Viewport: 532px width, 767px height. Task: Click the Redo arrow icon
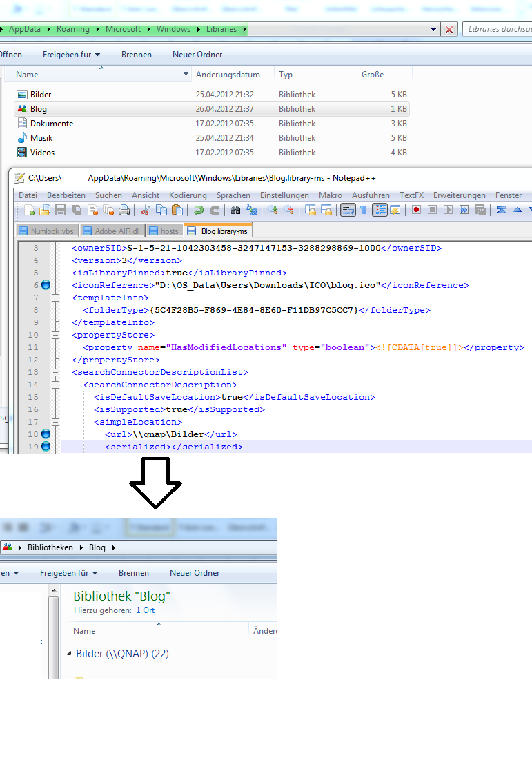point(214,211)
